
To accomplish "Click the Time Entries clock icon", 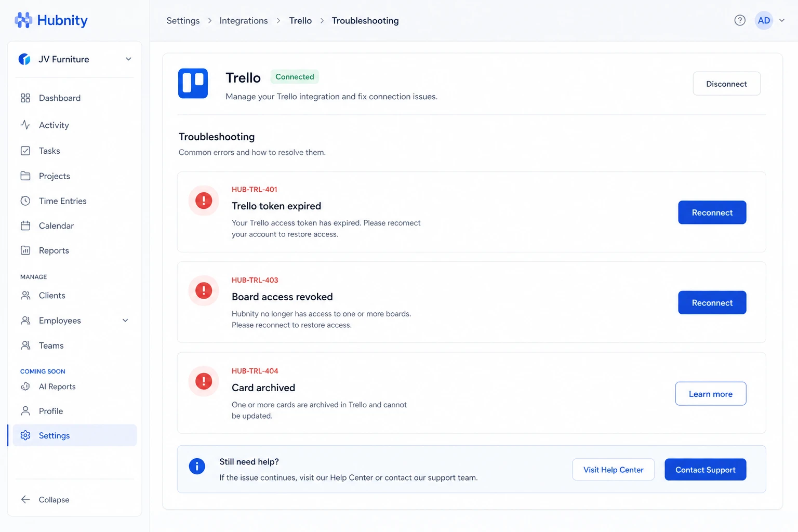I will click(25, 201).
